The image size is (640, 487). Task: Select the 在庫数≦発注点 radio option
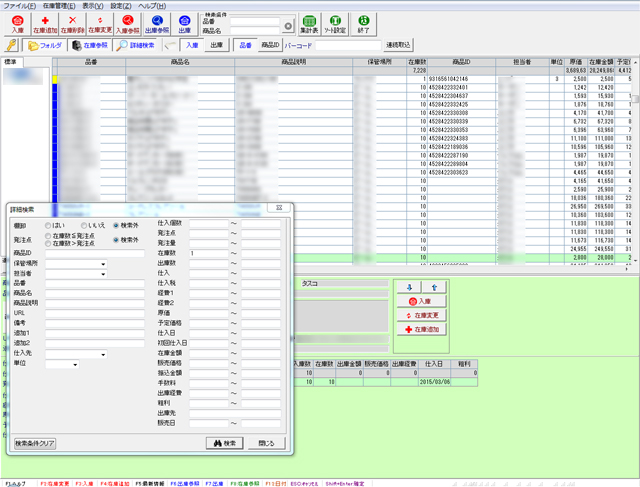[49, 236]
